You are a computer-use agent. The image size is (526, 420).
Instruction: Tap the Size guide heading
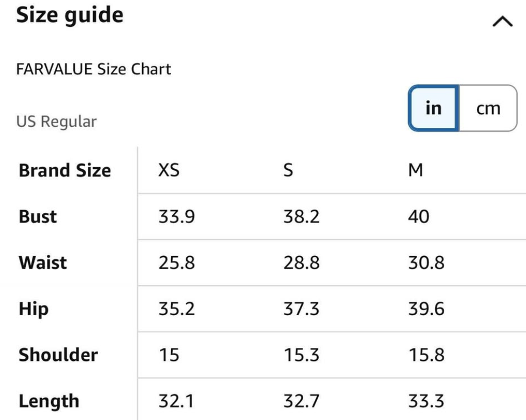70,16
